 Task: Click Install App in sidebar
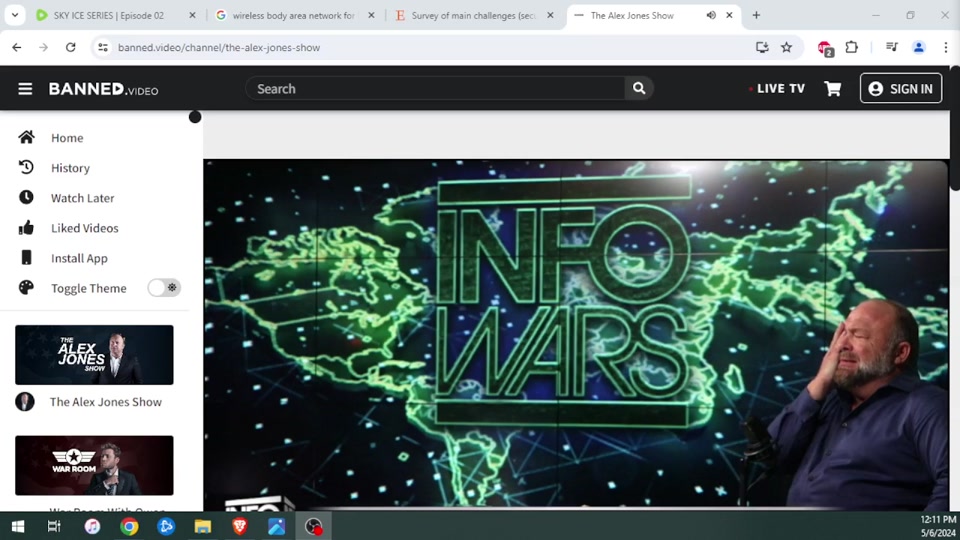tap(79, 258)
